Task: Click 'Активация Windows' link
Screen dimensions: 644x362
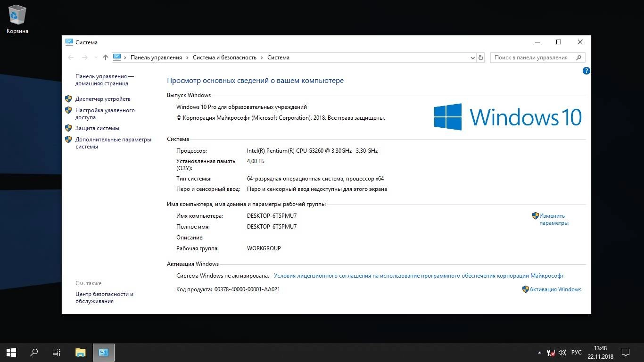Action: point(555,289)
